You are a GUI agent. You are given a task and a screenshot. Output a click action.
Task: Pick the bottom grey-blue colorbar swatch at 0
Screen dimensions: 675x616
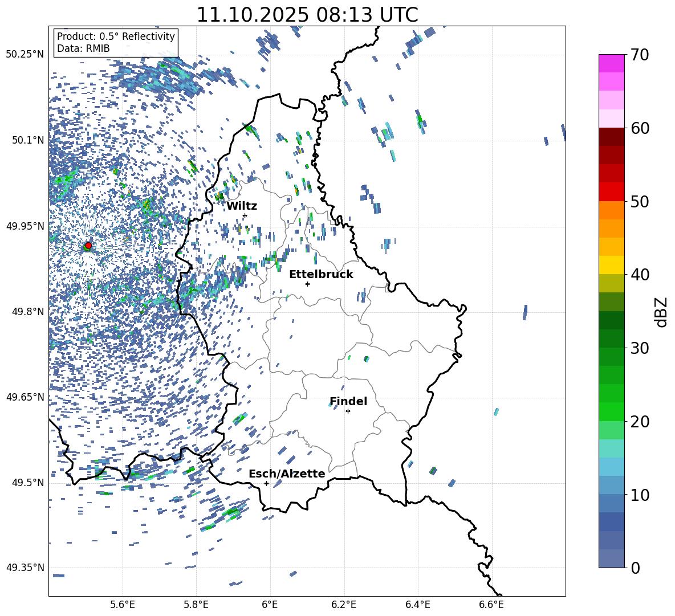point(612,558)
